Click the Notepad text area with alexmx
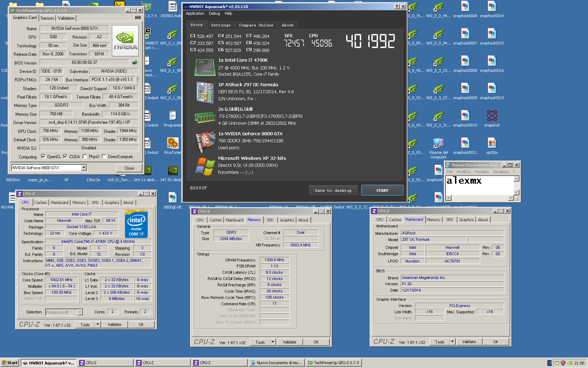588x368 pixels. [480, 185]
